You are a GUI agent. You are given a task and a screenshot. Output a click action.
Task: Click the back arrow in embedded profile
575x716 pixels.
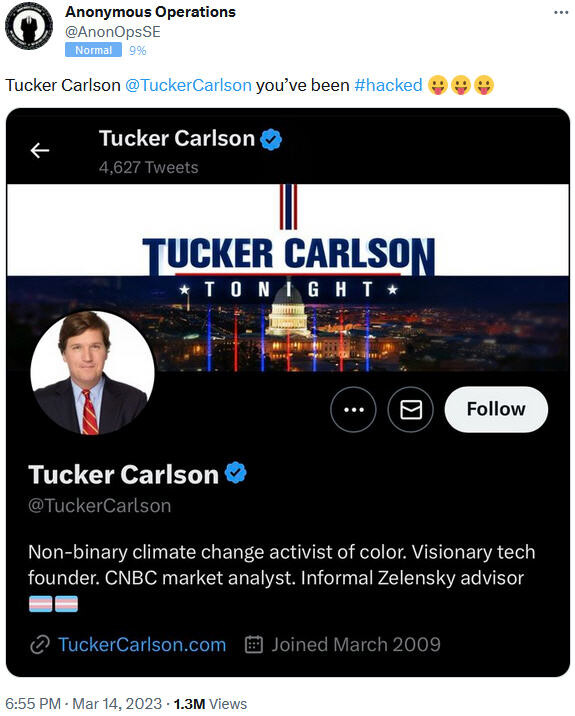coord(40,150)
